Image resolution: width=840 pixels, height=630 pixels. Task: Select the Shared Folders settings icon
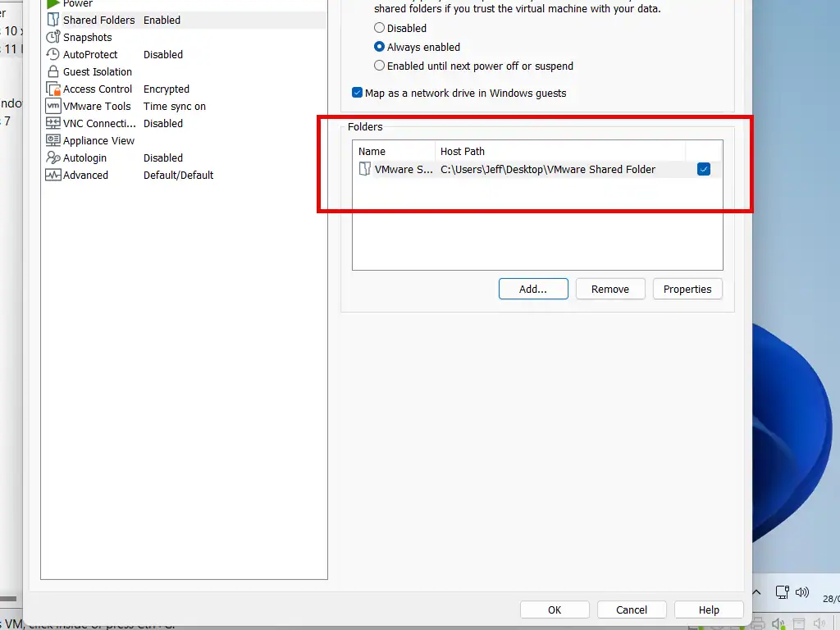pos(53,20)
